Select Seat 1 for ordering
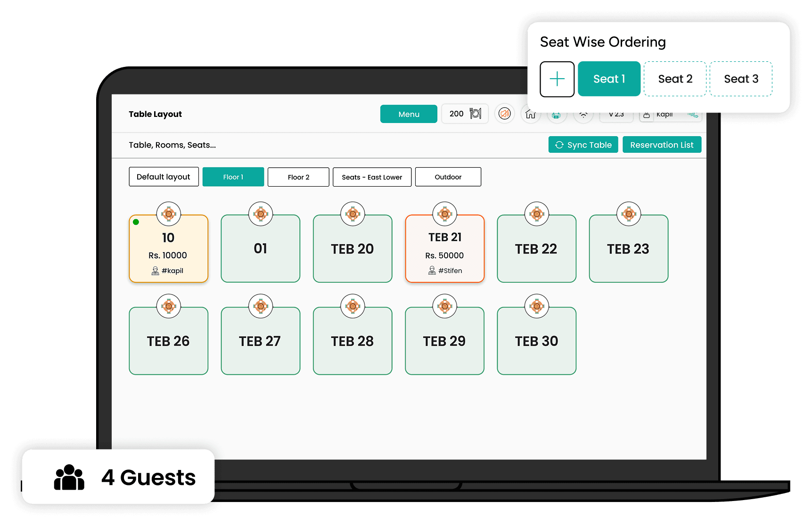 point(609,79)
